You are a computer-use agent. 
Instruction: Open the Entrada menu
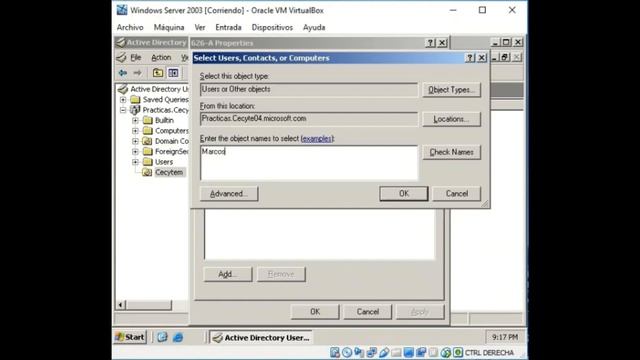point(228,27)
